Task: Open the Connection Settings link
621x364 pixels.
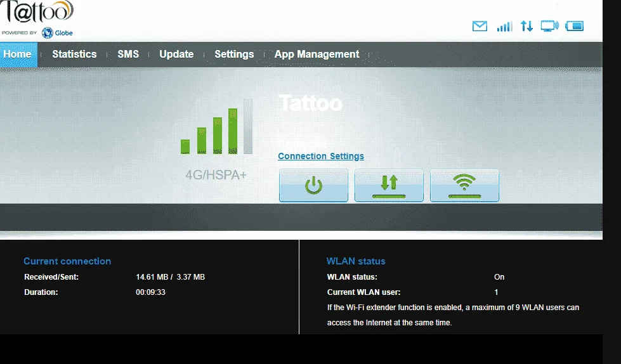Action: click(x=321, y=156)
